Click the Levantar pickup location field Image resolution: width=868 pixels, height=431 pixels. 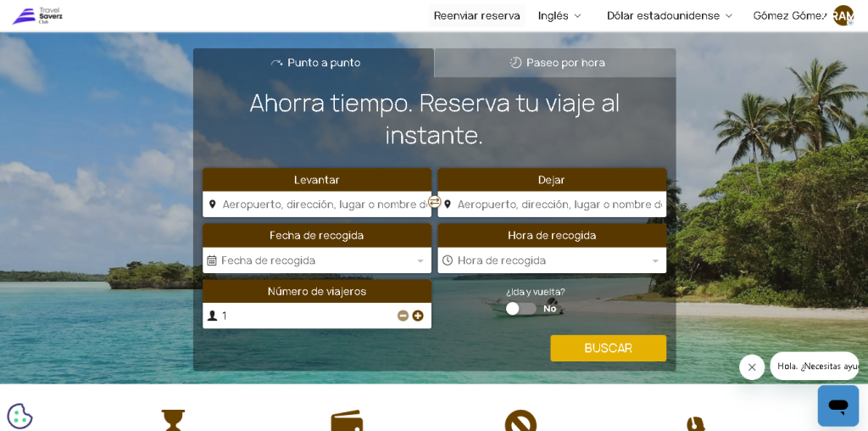coord(317,204)
